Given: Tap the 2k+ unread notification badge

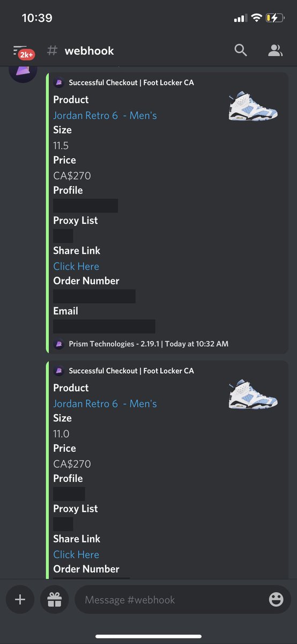Looking at the screenshot, I should (x=27, y=55).
